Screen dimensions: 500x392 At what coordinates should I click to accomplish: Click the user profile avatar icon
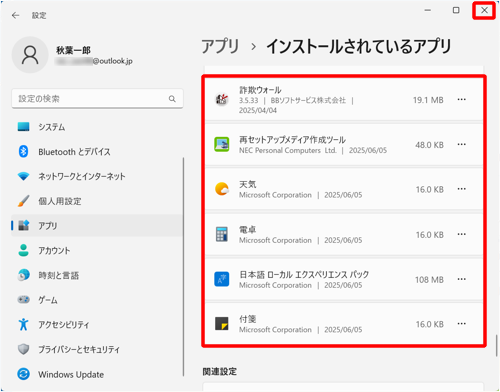point(30,55)
